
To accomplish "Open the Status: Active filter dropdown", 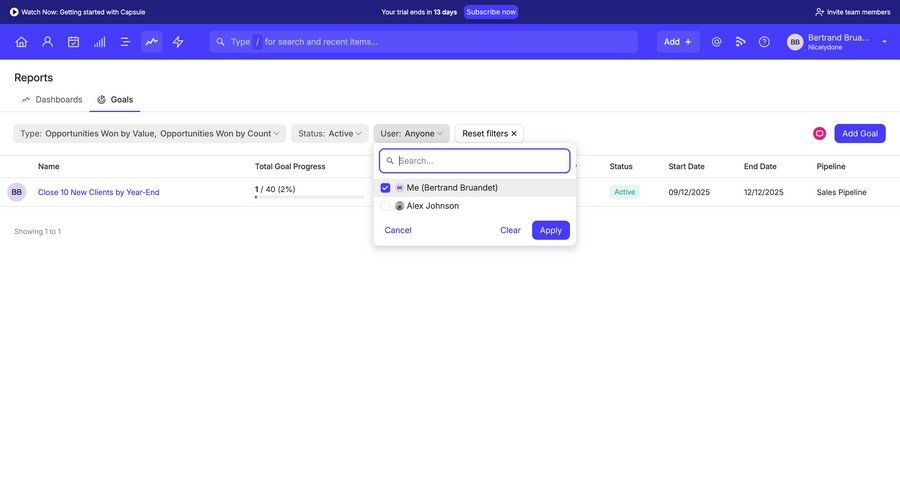I will [330, 134].
